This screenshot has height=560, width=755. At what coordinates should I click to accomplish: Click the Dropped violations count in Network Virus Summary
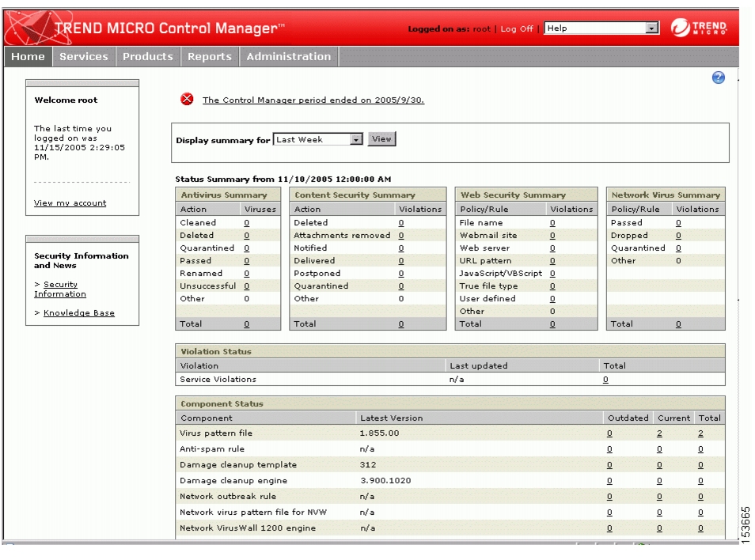[678, 235]
